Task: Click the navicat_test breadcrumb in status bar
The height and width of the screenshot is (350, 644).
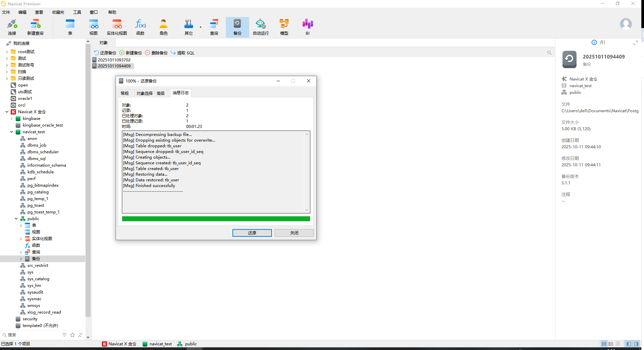Action: pos(157,344)
